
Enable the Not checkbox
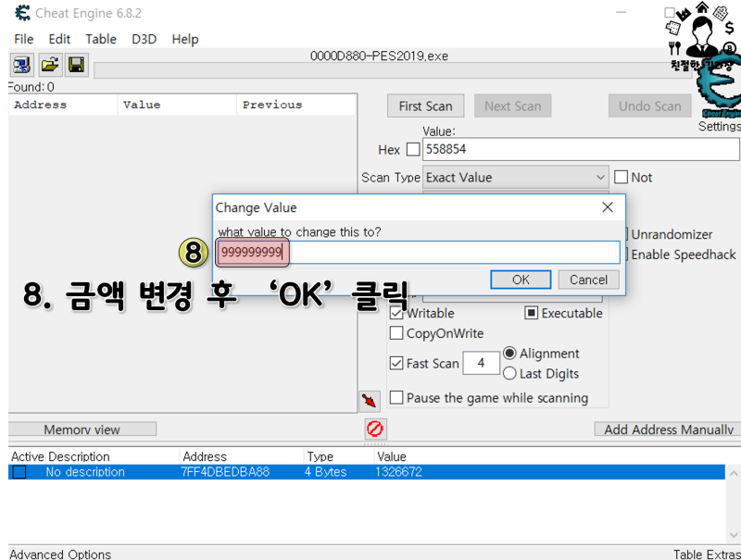(x=621, y=177)
